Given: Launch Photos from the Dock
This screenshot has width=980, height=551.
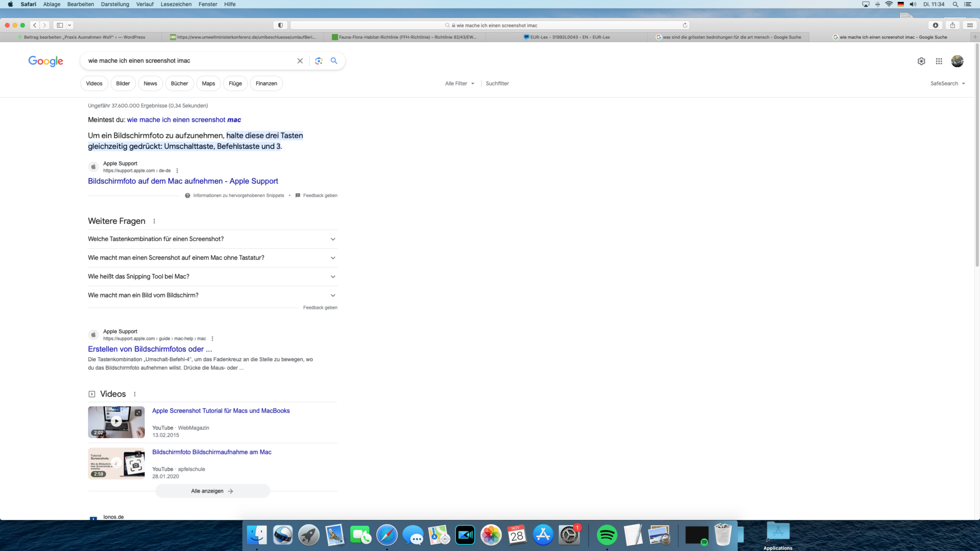Looking at the screenshot, I should [491, 535].
